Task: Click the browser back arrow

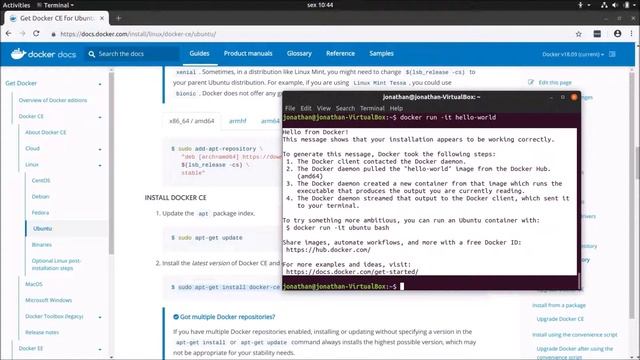Action: [x=9, y=34]
